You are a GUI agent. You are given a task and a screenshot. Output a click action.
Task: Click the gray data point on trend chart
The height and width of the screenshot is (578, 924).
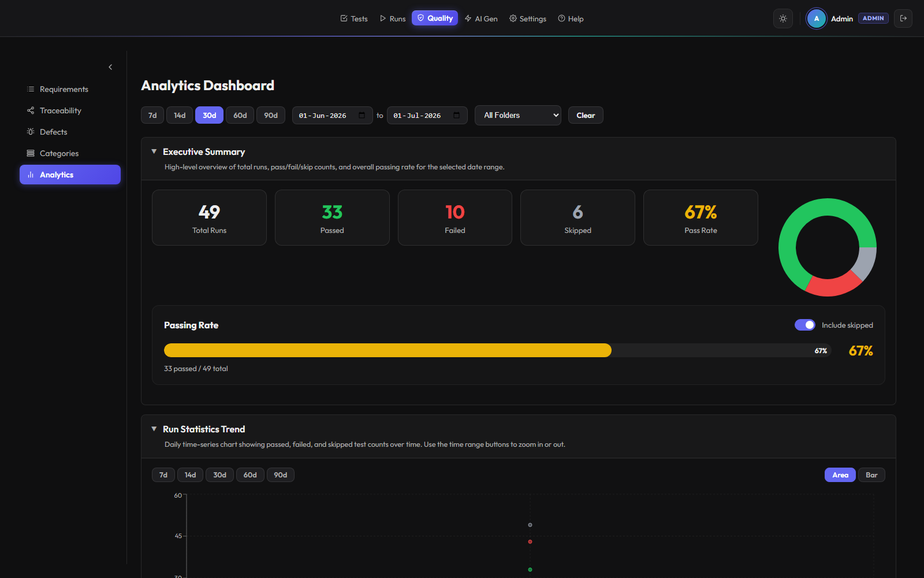pos(530,525)
